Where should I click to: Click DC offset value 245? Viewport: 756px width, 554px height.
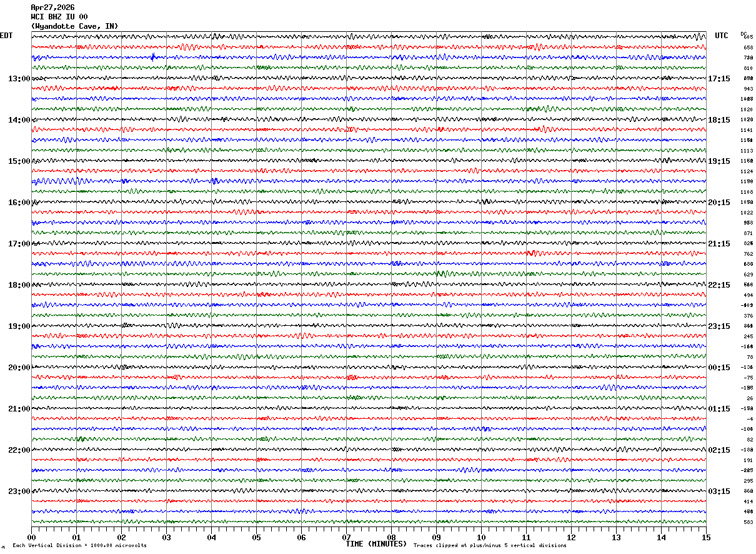748,336
